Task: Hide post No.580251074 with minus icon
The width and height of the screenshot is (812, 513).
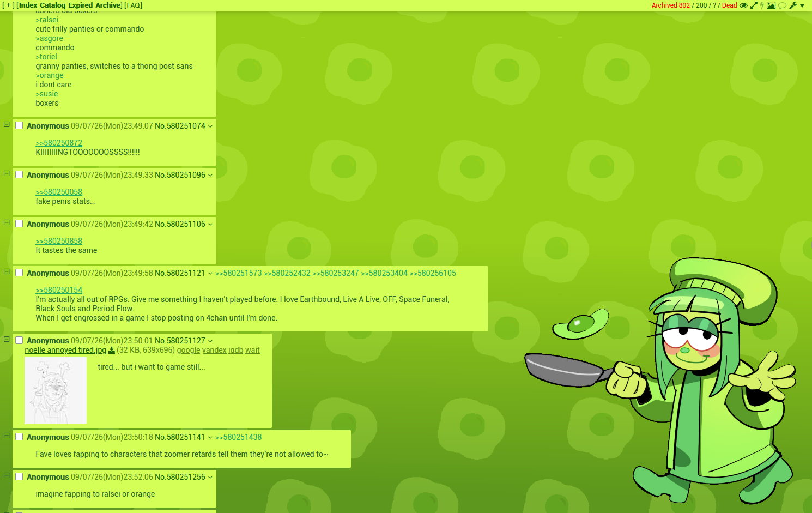Action: 7,124
